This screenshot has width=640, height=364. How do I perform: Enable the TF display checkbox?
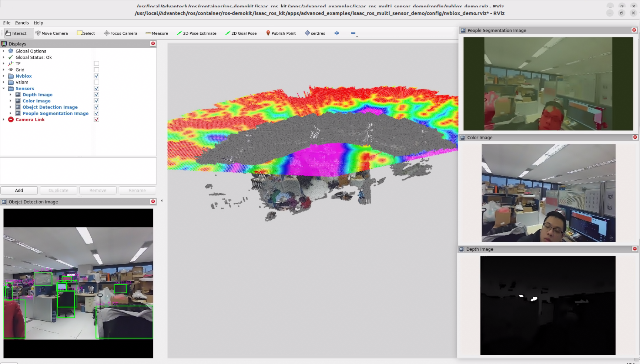pyautogui.click(x=97, y=64)
